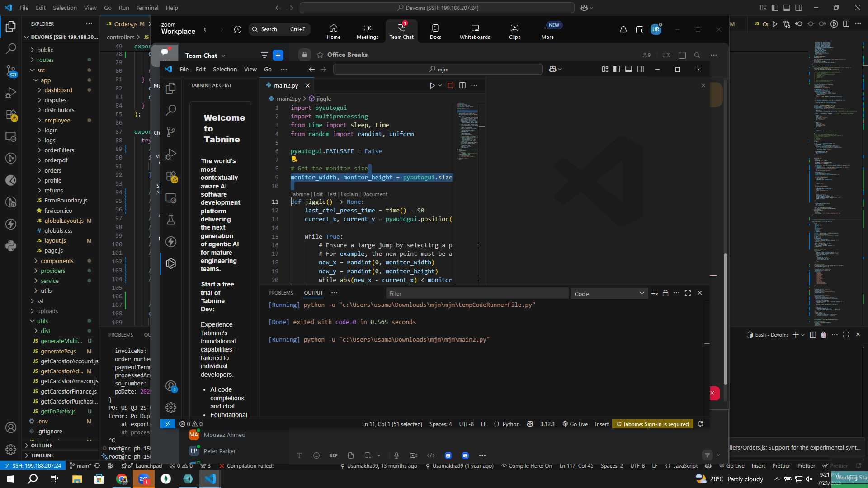The image size is (868, 488).
Task: Open Testing flask icon in front VS Code
Action: [x=171, y=220]
